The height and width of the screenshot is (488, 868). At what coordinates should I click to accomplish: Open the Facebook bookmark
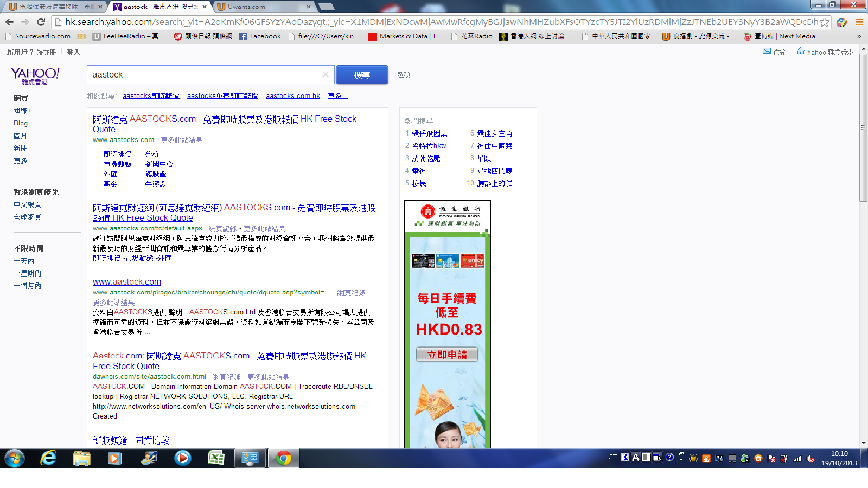[260, 36]
